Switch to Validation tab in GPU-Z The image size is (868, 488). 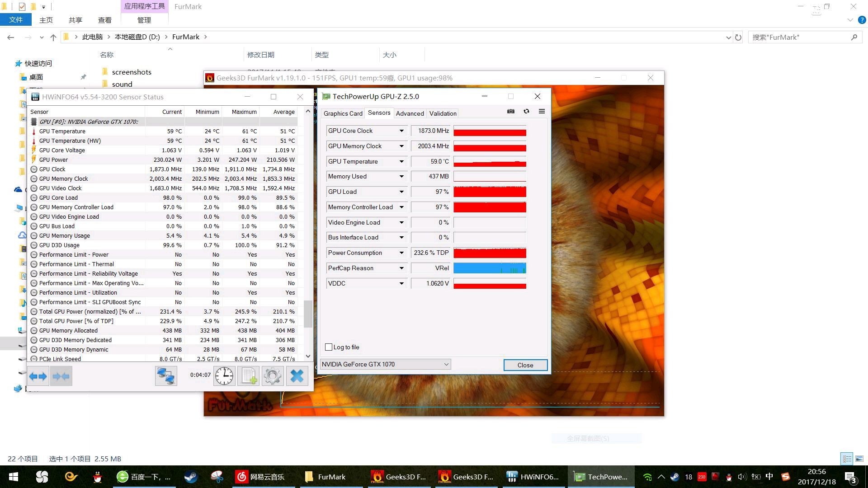pyautogui.click(x=443, y=113)
